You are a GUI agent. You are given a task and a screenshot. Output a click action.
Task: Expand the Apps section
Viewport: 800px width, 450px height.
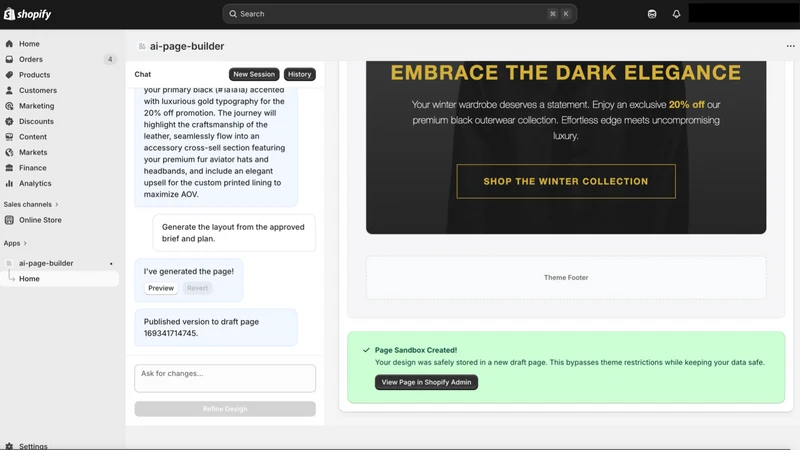15,243
